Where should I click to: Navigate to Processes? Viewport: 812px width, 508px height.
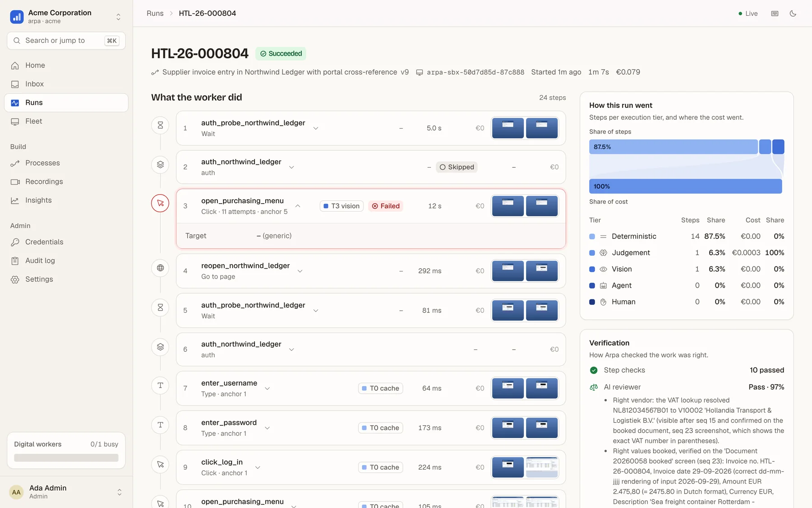[x=66, y=163]
